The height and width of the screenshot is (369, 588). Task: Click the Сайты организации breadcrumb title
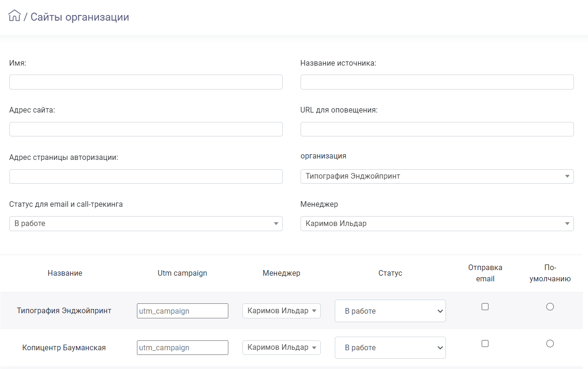coord(80,17)
